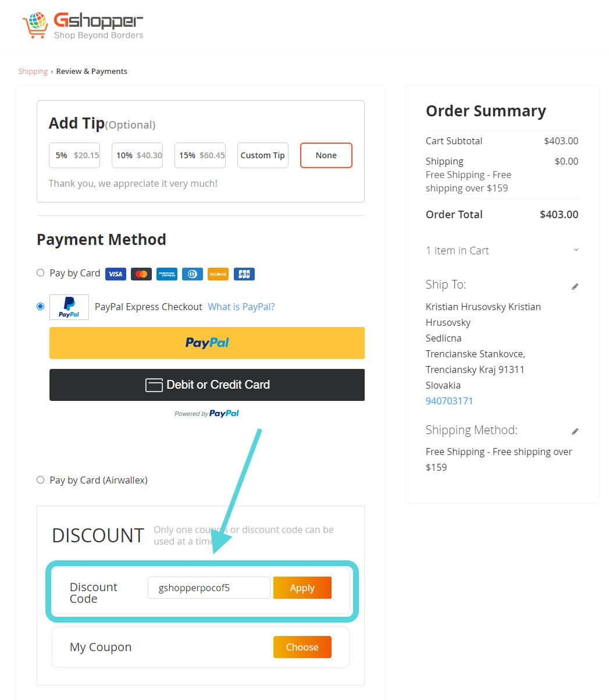609x700 pixels.
Task: Select the Custom Tip option
Action: [x=262, y=155]
